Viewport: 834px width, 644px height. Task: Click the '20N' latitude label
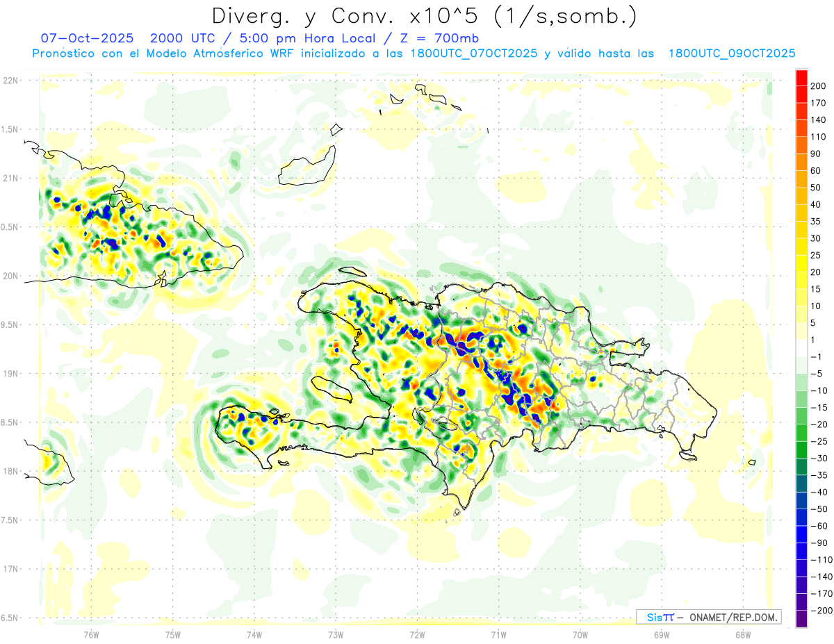[10, 276]
